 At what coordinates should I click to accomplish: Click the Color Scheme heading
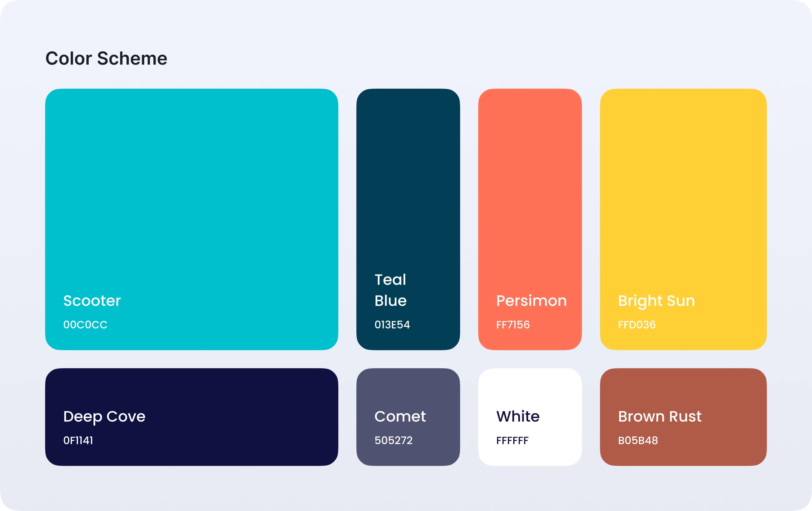[106, 58]
